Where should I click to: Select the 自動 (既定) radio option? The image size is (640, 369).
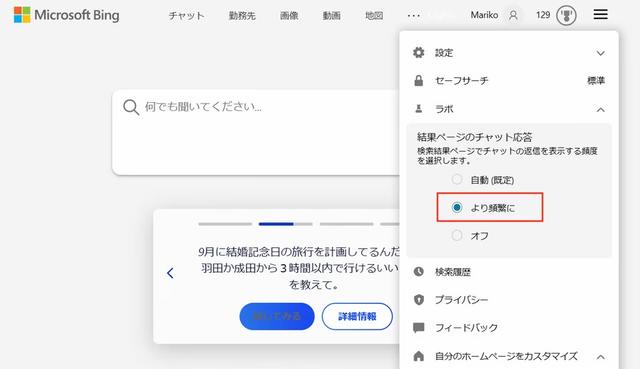(x=457, y=179)
